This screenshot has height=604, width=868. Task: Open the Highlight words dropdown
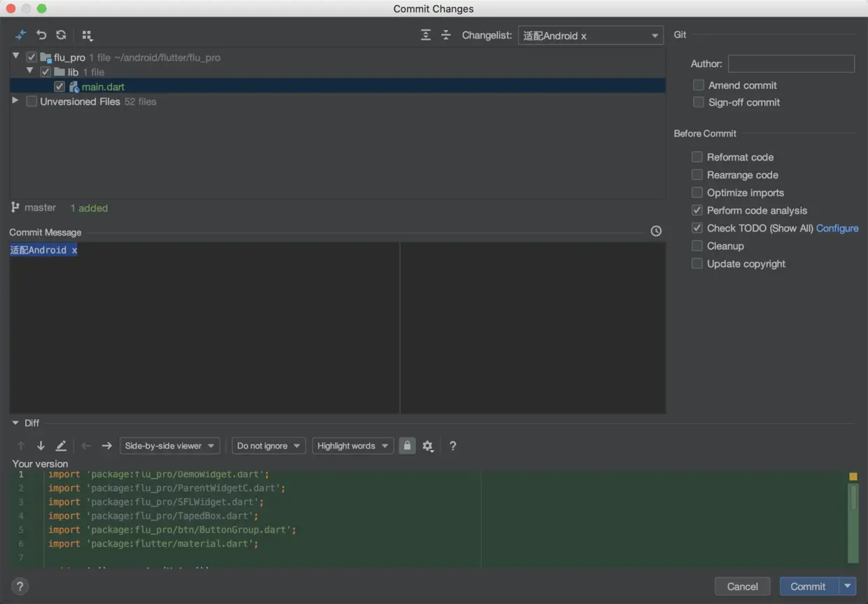click(353, 446)
